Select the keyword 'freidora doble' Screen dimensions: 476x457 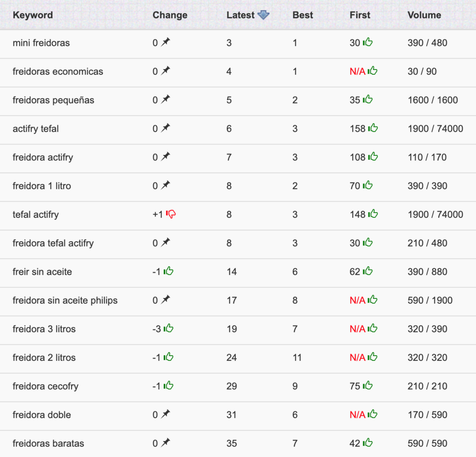click(42, 415)
